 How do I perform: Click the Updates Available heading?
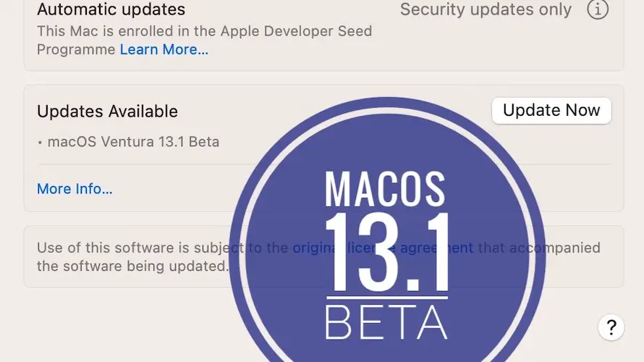point(107,111)
